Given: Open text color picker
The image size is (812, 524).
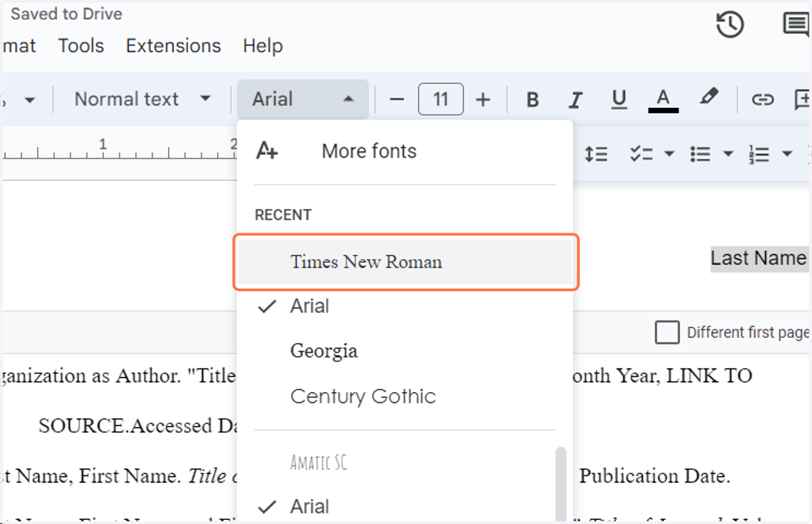Looking at the screenshot, I should pyautogui.click(x=663, y=100).
